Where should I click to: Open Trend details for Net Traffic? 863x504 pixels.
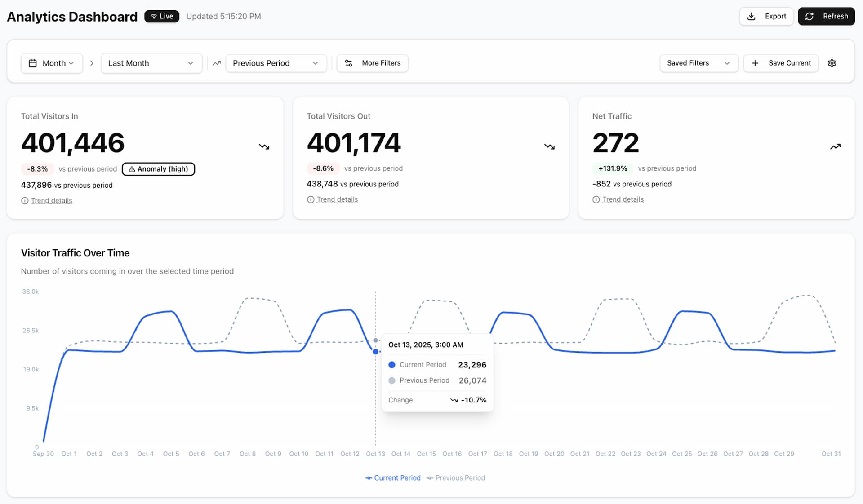pos(623,199)
